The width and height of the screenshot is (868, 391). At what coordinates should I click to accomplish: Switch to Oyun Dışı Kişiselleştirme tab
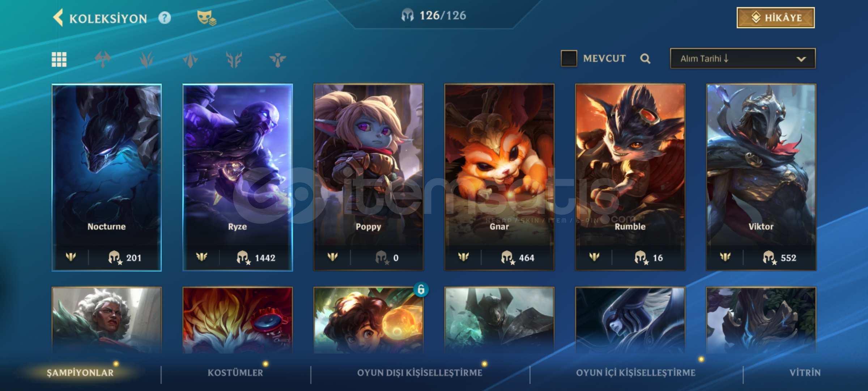(x=420, y=373)
